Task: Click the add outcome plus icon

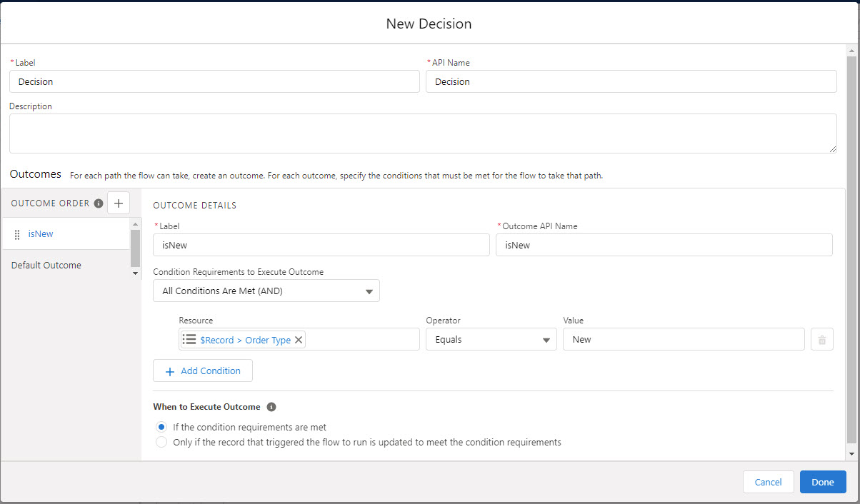Action: click(118, 203)
